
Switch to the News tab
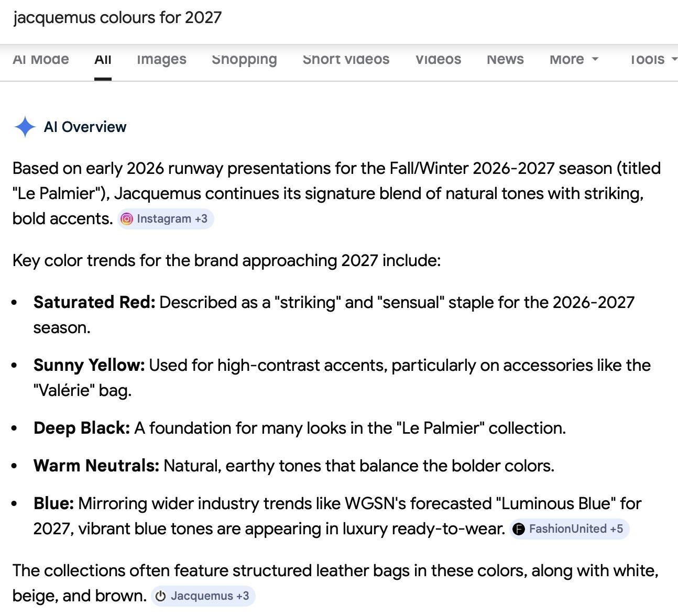click(x=505, y=59)
